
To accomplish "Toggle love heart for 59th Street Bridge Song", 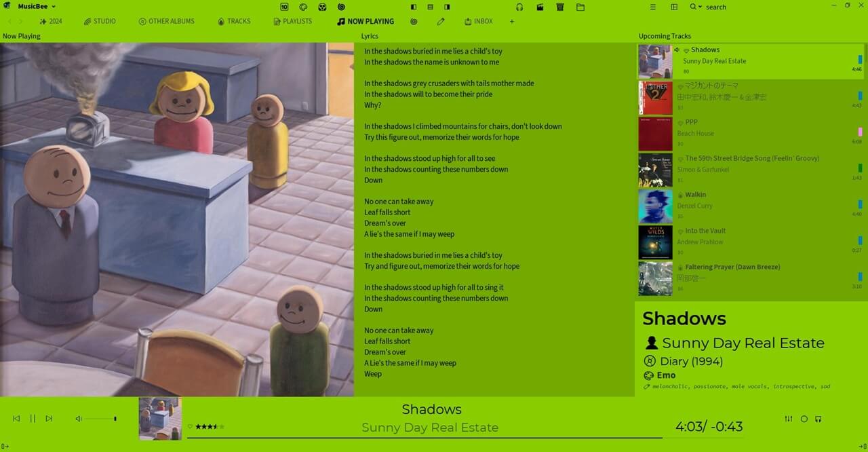I will click(x=680, y=159).
